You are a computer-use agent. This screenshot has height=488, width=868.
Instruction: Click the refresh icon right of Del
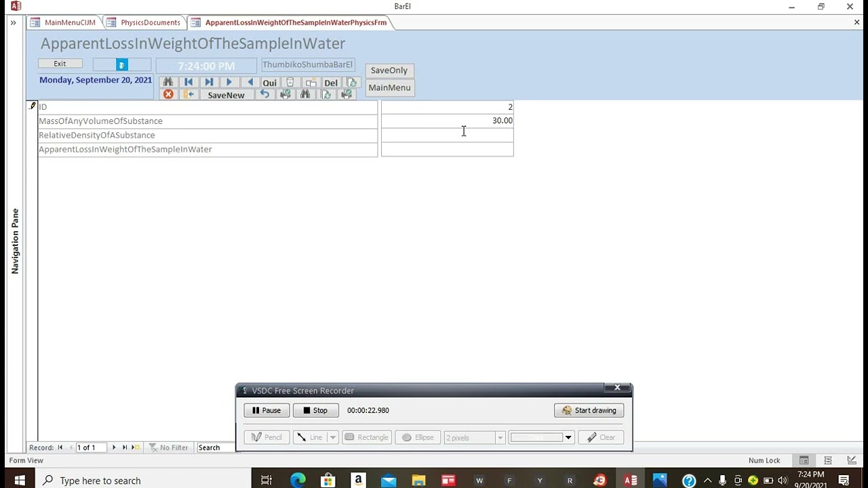[351, 83]
